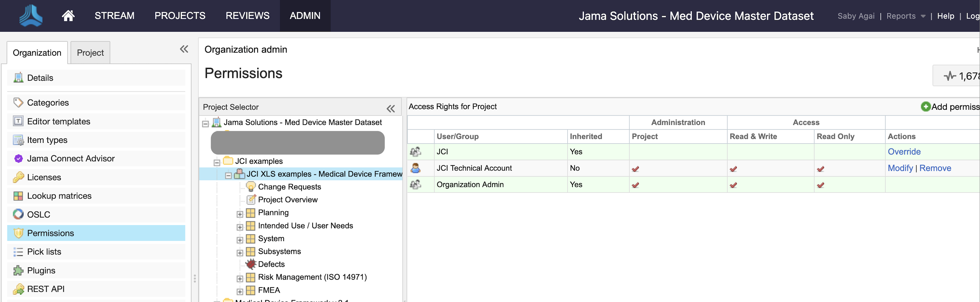Collapse the Project Selector panel
The height and width of the screenshot is (302, 980).
pos(391,109)
